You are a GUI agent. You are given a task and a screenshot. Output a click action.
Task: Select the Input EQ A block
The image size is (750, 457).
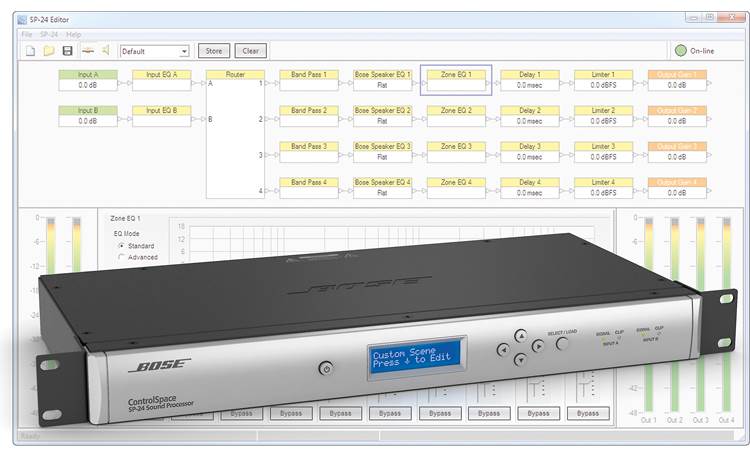click(x=162, y=80)
